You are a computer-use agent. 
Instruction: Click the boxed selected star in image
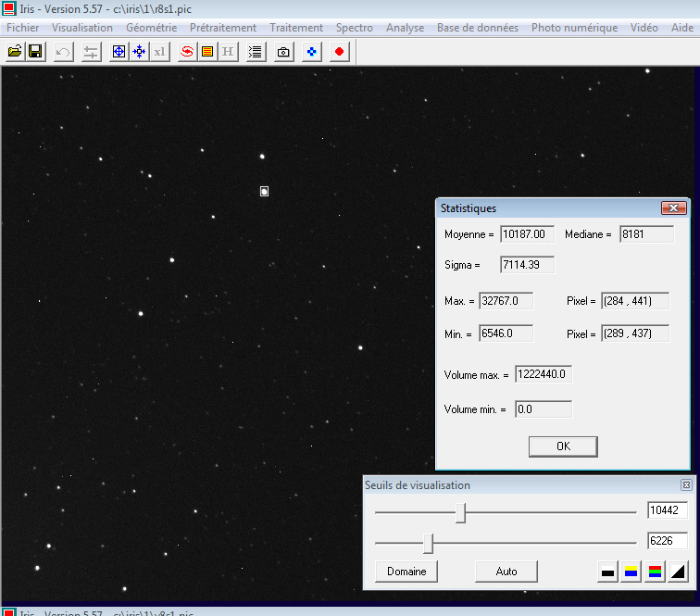click(264, 192)
